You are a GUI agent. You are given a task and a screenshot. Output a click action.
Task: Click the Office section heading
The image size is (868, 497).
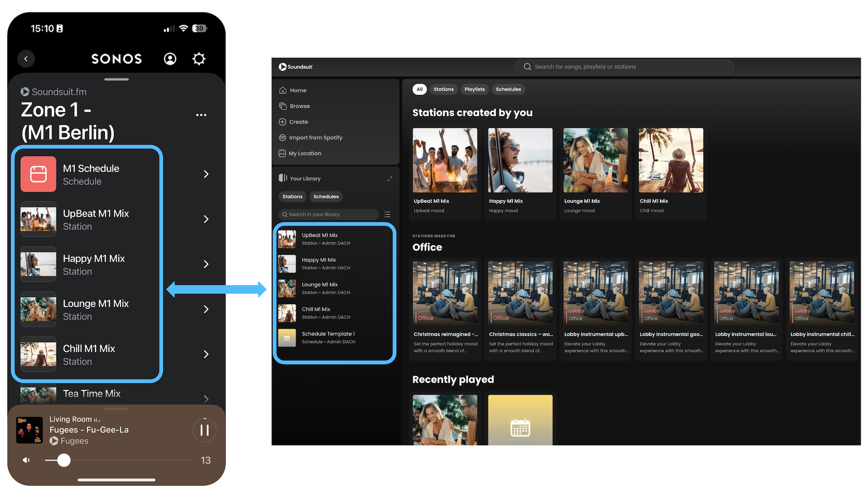click(427, 247)
